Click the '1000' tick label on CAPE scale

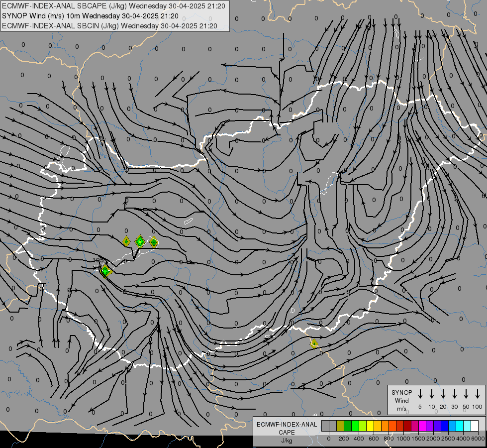403,439
